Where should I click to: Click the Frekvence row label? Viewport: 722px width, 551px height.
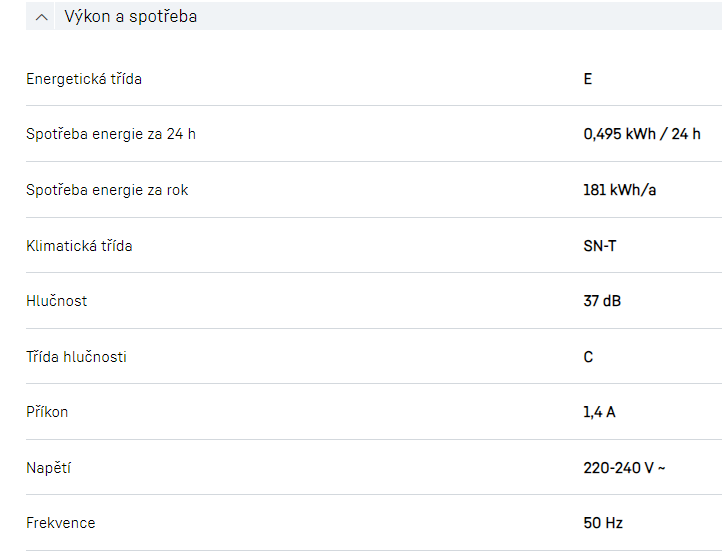coord(61,523)
